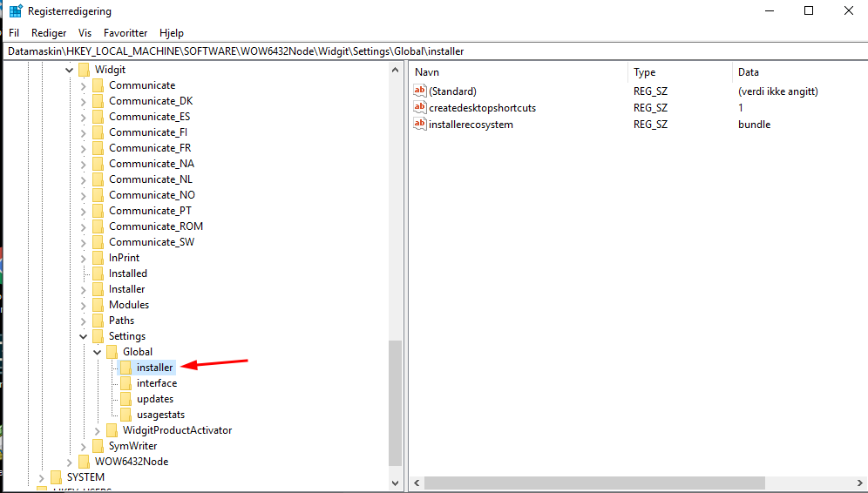Screen dimensions: 868x493
Task: Expand the Communicate key
Action: [83, 85]
